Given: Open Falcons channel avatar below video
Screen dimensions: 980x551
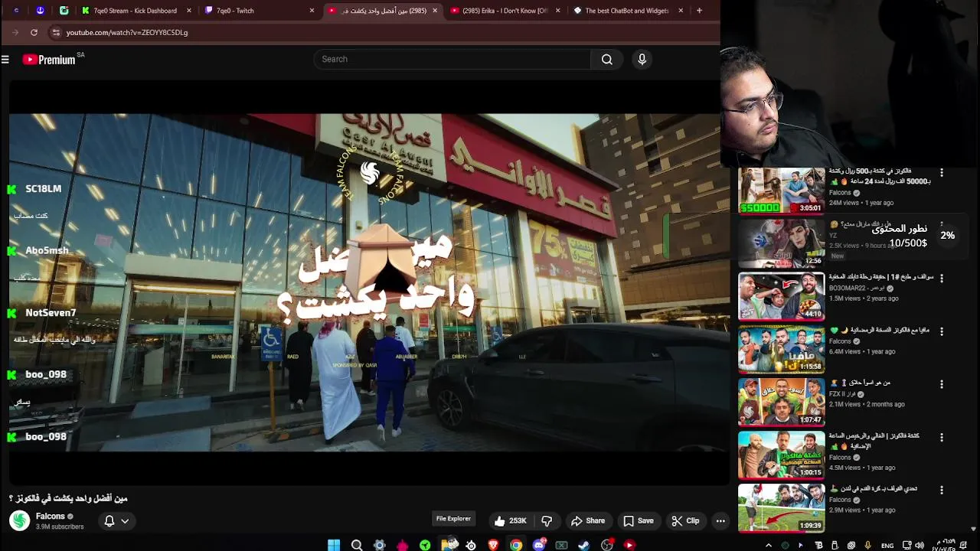Looking at the screenshot, I should 19,520.
